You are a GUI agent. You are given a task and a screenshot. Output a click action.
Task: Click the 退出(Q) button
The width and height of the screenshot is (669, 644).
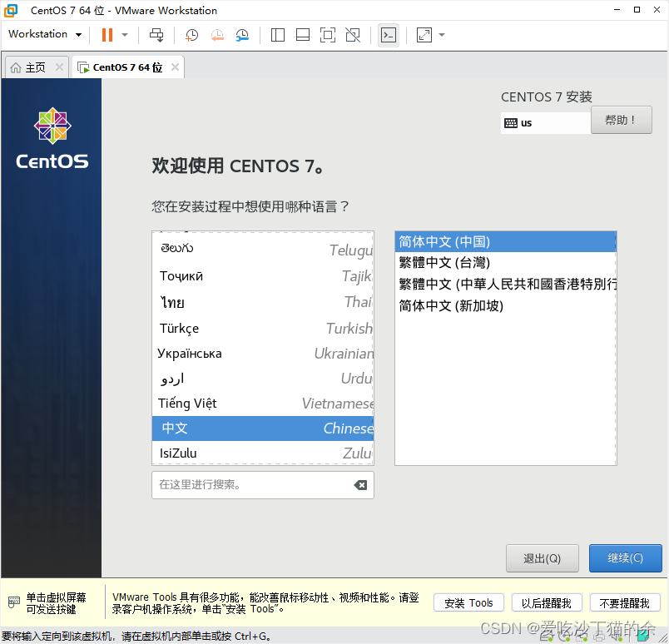[x=543, y=558]
